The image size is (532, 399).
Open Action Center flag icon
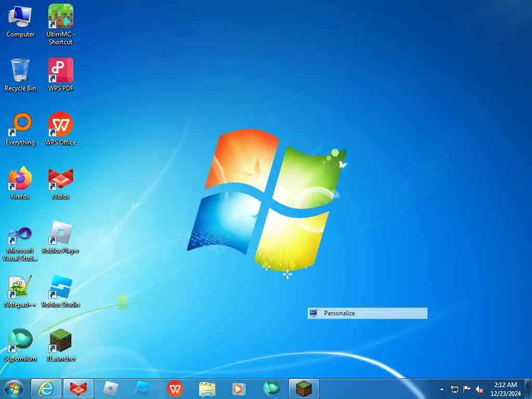[467, 389]
